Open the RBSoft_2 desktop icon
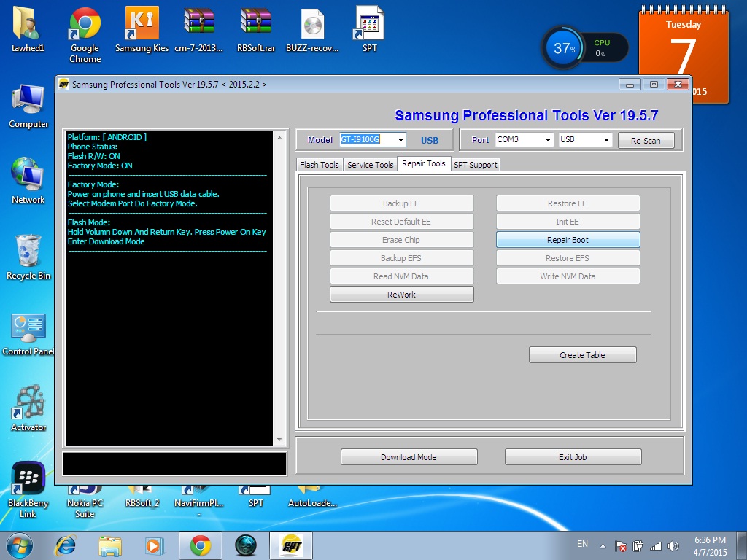The width and height of the screenshot is (747, 560). [x=142, y=497]
